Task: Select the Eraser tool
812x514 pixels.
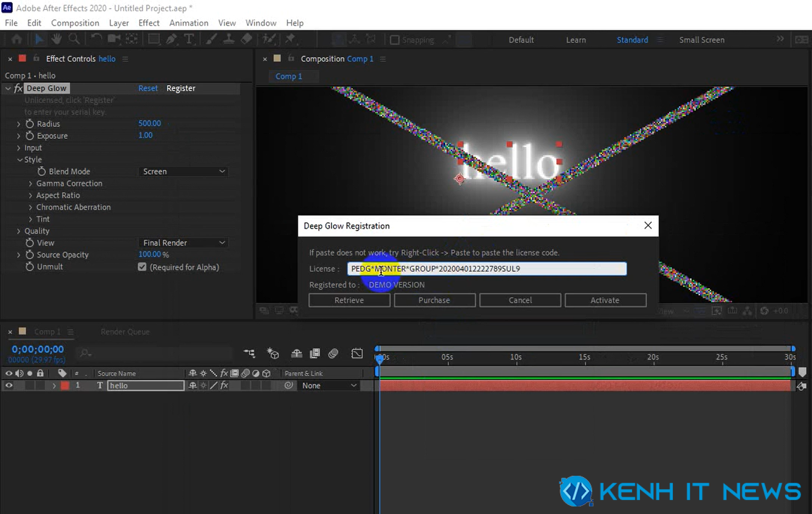Action: tap(247, 39)
